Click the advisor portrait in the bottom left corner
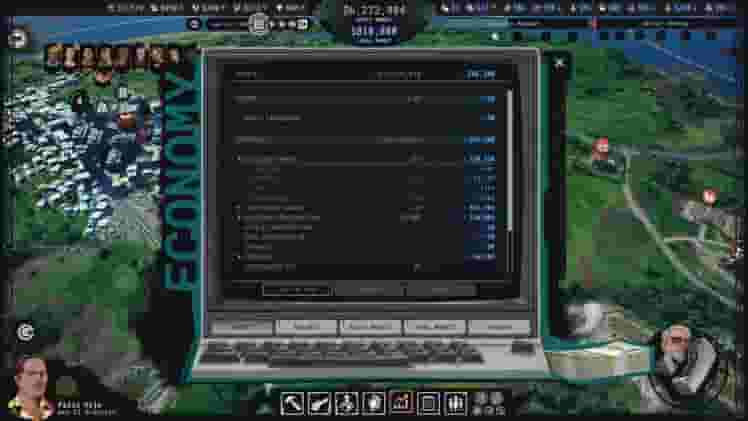This screenshot has width=748, height=421. tap(31, 387)
